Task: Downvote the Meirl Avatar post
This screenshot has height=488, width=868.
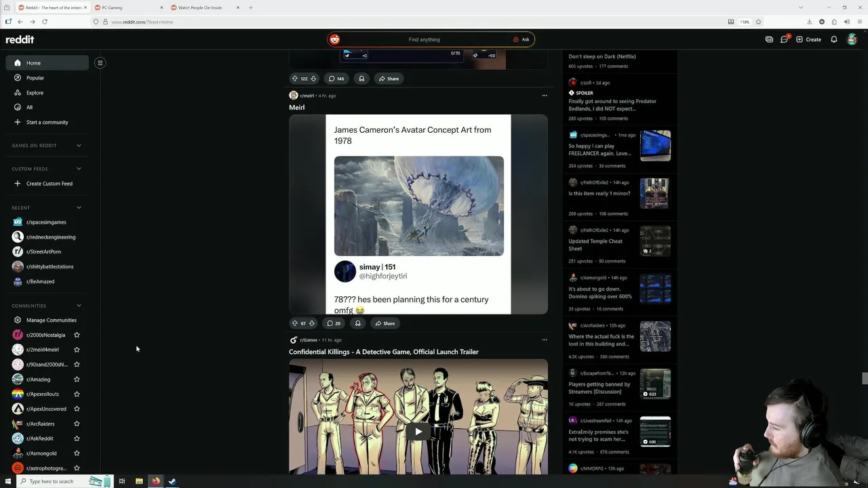Action: (312, 323)
